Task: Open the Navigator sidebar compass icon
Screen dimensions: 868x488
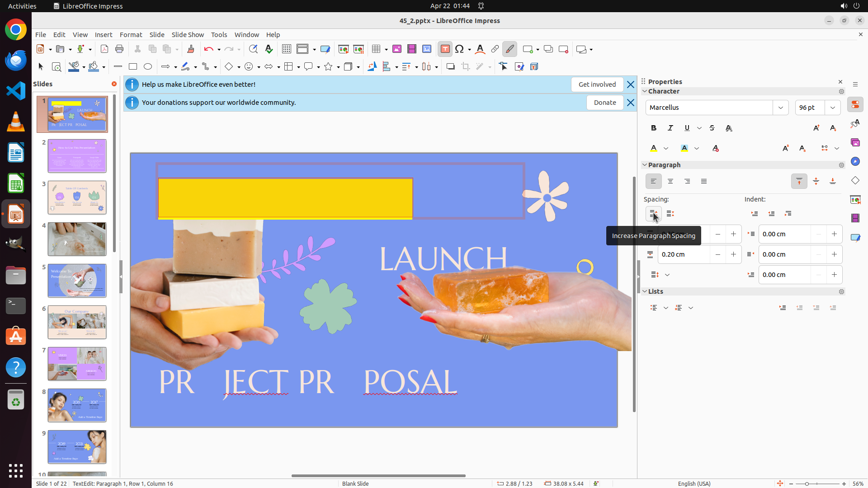Action: (855, 162)
